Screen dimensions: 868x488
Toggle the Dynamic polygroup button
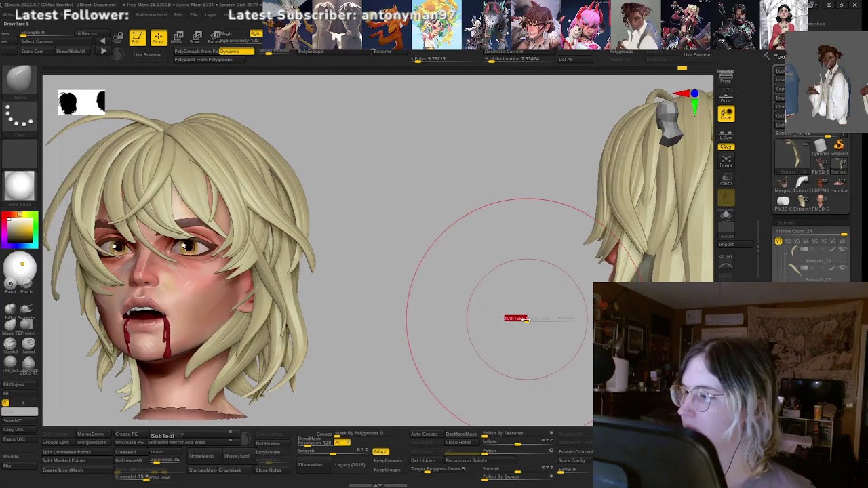coord(236,52)
